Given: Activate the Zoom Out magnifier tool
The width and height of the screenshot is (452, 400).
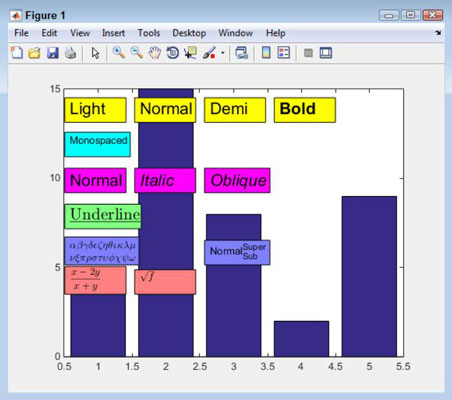Looking at the screenshot, I should (x=136, y=53).
